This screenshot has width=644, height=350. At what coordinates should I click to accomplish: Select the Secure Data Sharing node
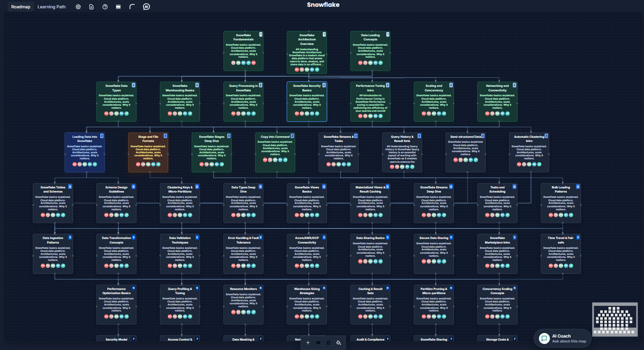coord(434,254)
